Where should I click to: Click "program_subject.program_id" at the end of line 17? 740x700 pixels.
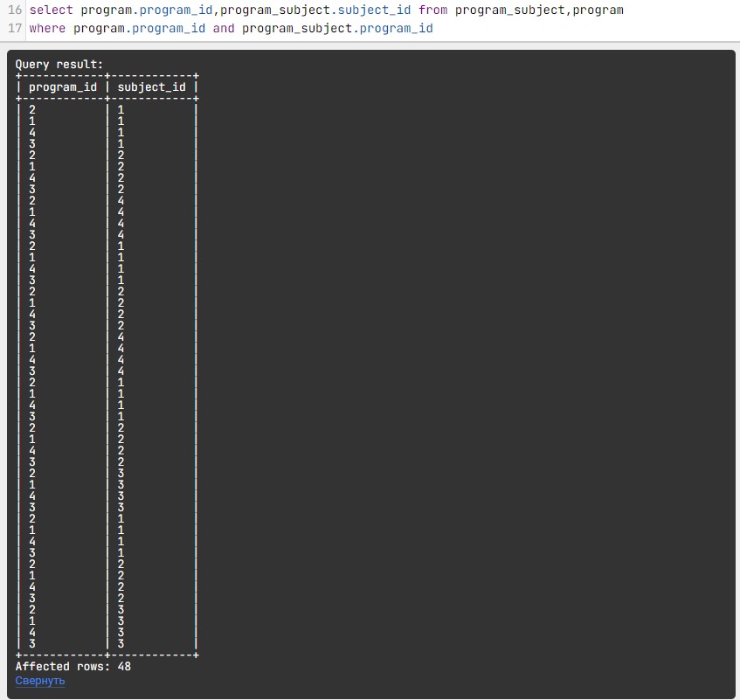pos(337,29)
